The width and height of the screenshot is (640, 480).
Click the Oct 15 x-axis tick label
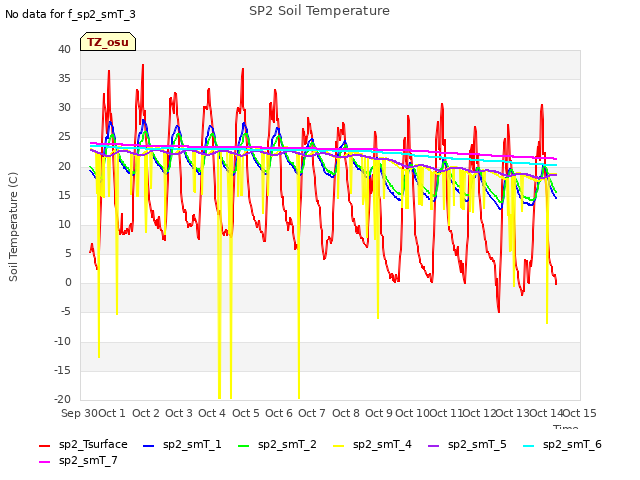pos(579,413)
